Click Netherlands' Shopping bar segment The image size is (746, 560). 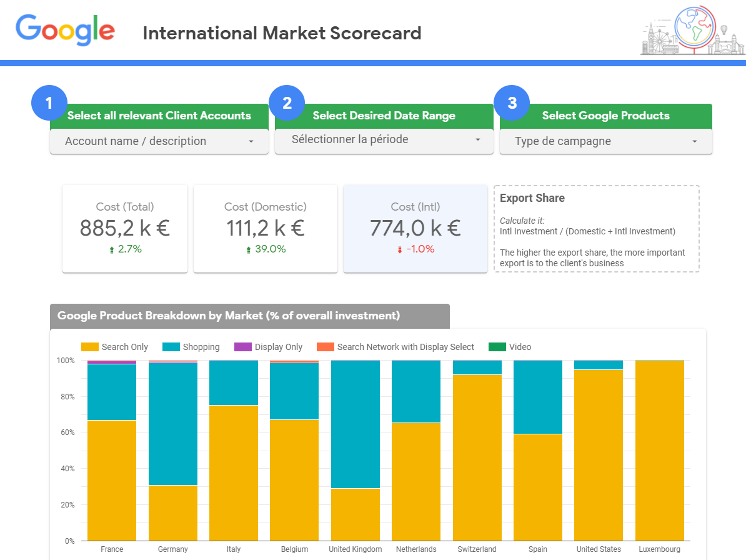416,392
